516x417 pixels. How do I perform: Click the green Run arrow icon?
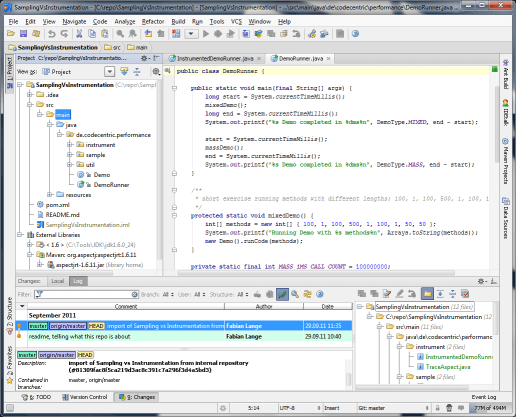206,34
